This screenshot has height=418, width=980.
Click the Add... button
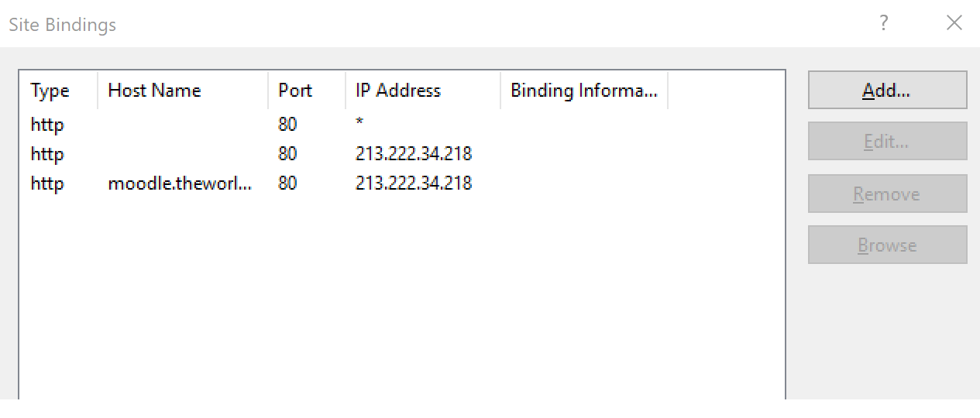tap(887, 90)
